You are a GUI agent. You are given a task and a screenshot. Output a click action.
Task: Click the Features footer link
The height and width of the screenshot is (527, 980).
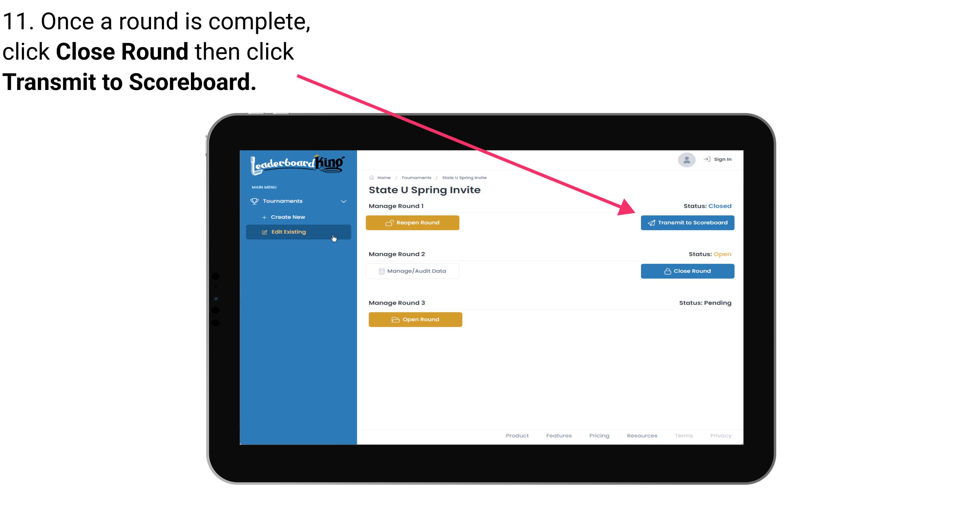[x=559, y=436]
